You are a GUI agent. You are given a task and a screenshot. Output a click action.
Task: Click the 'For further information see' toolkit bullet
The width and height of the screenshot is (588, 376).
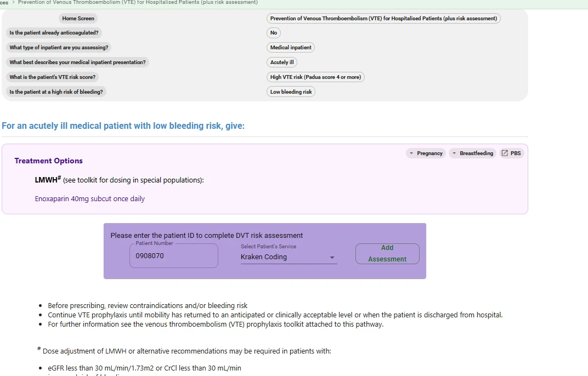pos(216,324)
